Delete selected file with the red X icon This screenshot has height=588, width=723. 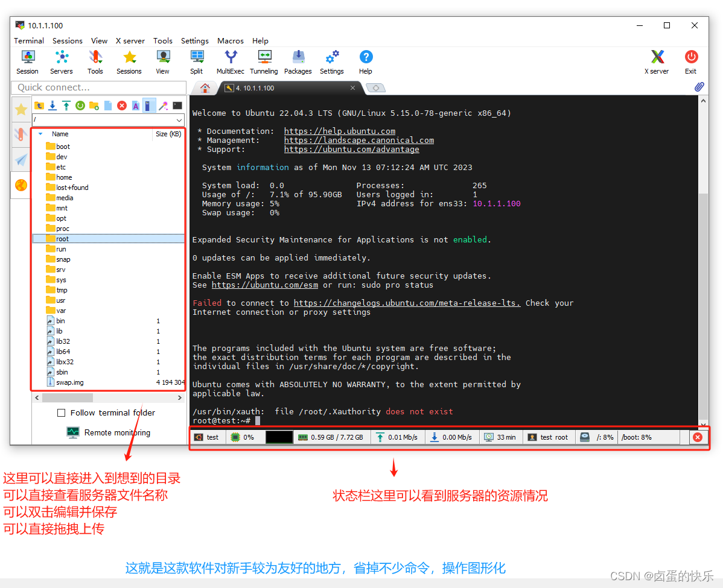pos(122,106)
